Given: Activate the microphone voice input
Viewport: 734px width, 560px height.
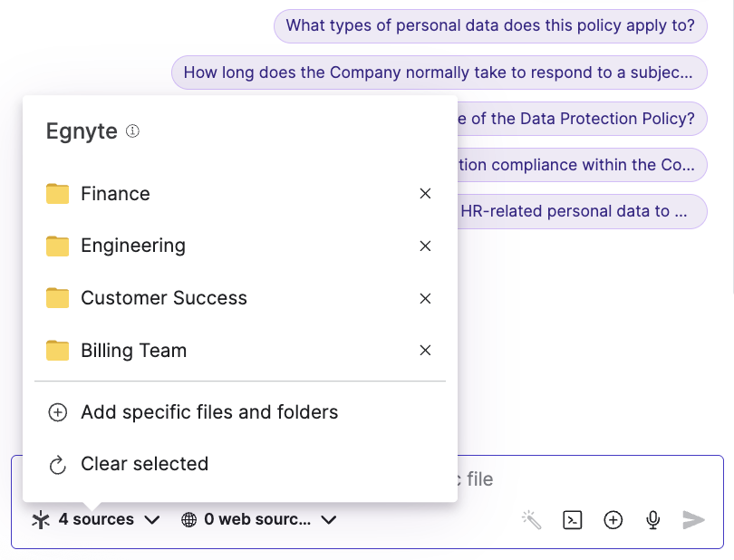Looking at the screenshot, I should pos(652,519).
